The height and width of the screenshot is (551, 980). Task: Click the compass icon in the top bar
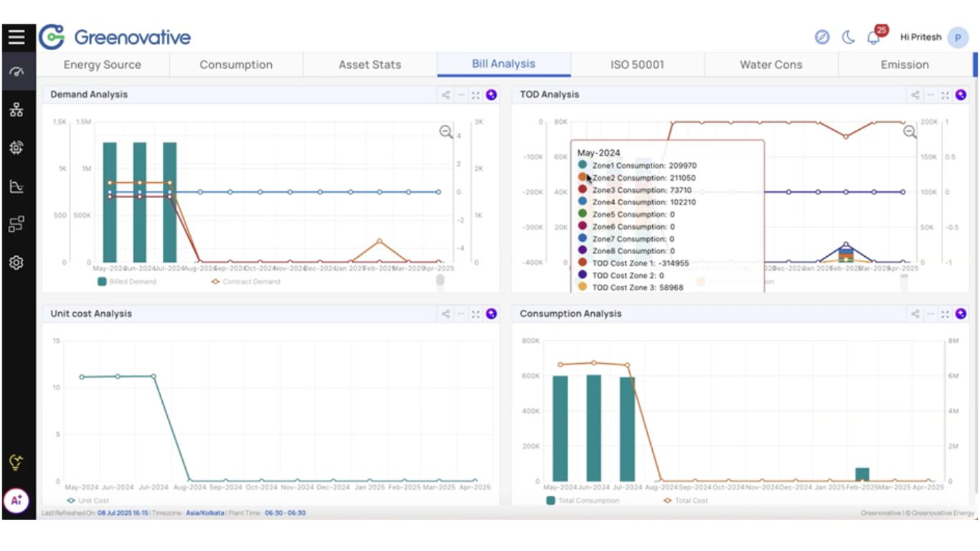(822, 37)
